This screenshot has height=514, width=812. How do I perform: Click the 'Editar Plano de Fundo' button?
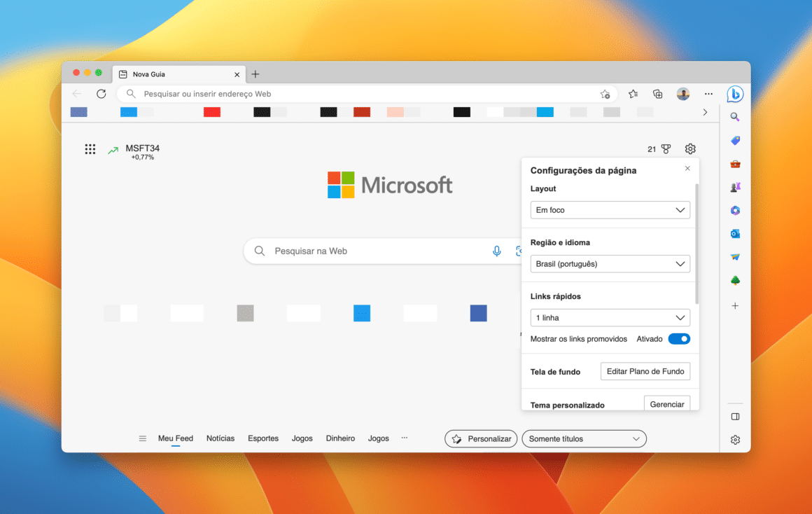tap(645, 370)
